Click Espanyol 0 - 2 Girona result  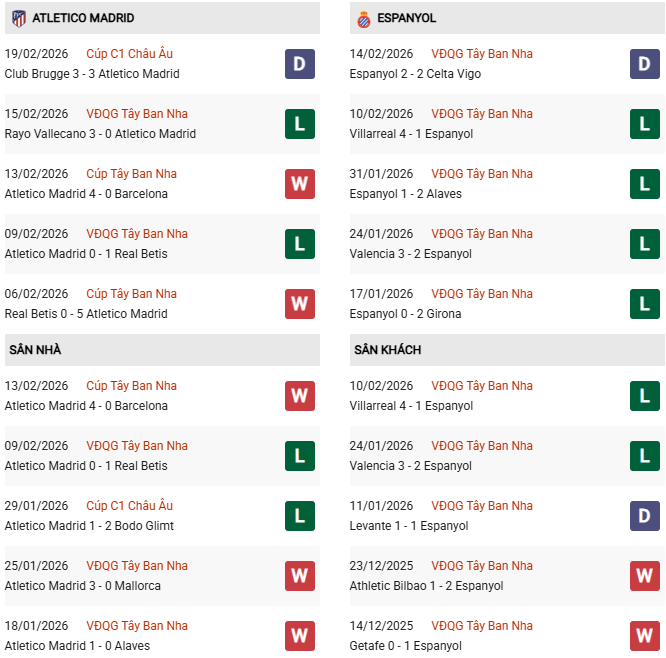pyautogui.click(x=406, y=314)
